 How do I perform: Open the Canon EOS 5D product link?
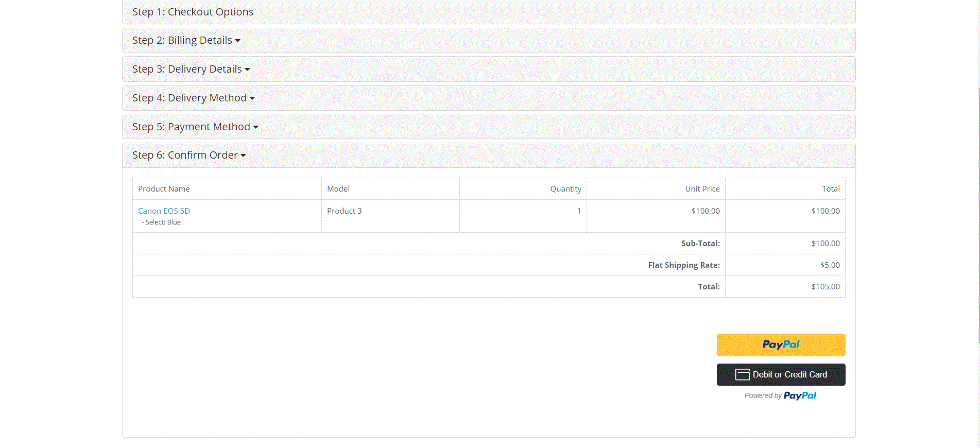click(x=164, y=211)
